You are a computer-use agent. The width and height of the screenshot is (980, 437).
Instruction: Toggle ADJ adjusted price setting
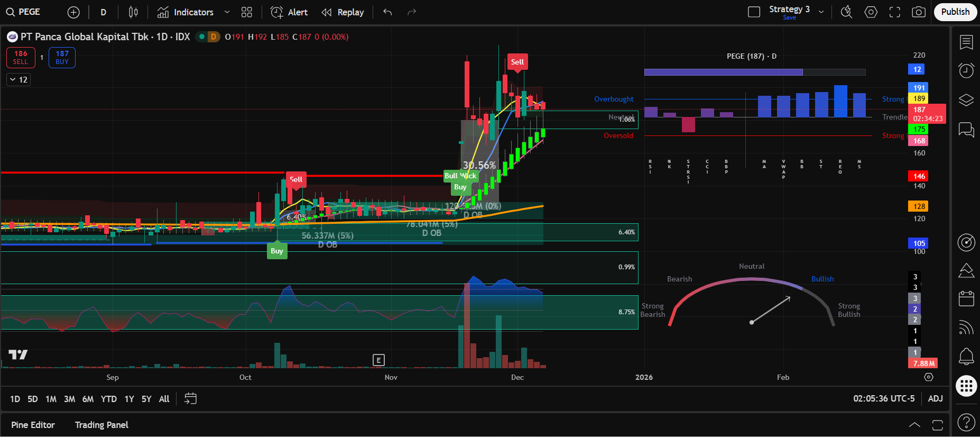click(935, 399)
